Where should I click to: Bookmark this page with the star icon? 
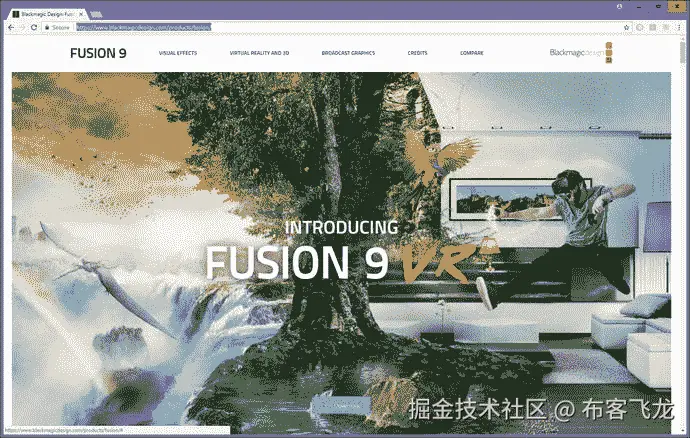click(627, 27)
